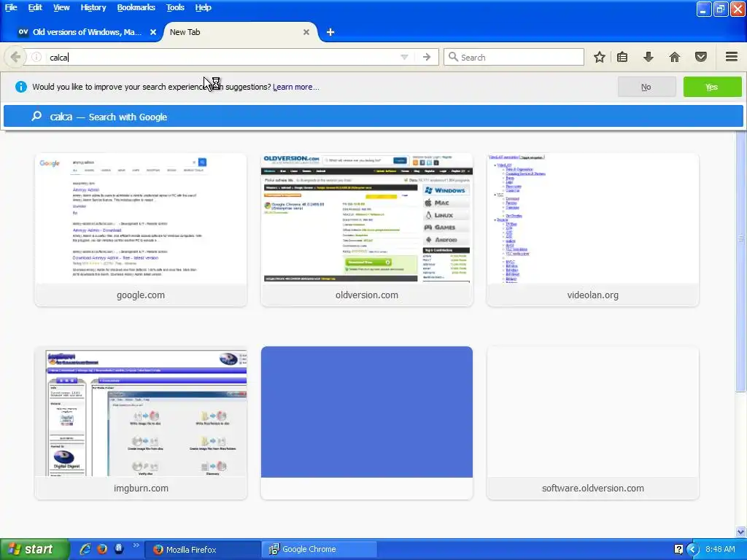Screen dimensions: 747x560
Task: Click the 8:48 AM system clock
Action: (x=720, y=550)
